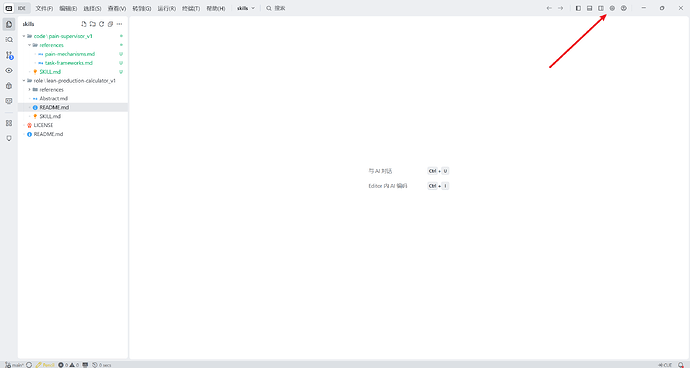This screenshot has width=690, height=368.
Task: Open the settings gear icon in title bar
Action: (x=612, y=8)
